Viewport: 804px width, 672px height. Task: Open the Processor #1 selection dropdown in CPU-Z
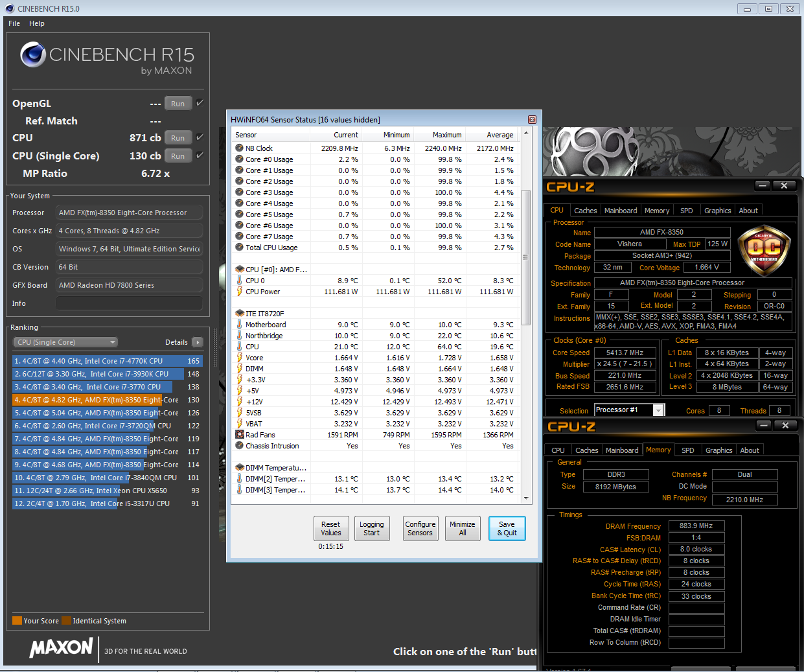pyautogui.click(x=658, y=410)
